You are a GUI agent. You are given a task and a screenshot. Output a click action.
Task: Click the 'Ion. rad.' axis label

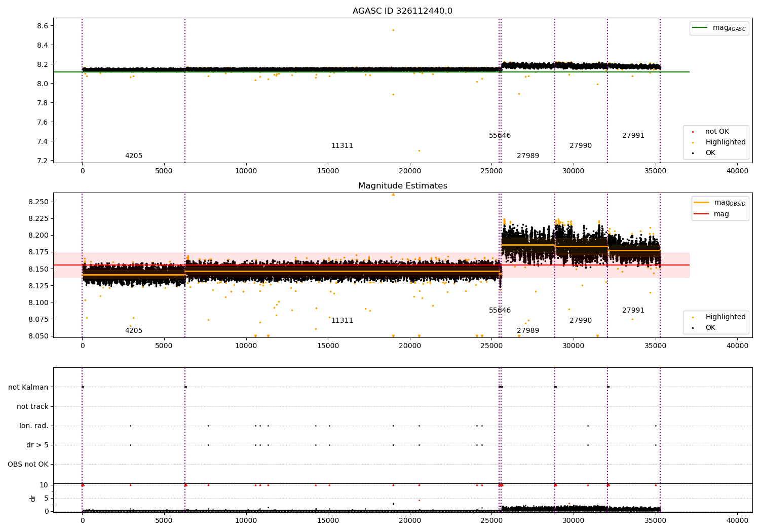pyautogui.click(x=34, y=426)
